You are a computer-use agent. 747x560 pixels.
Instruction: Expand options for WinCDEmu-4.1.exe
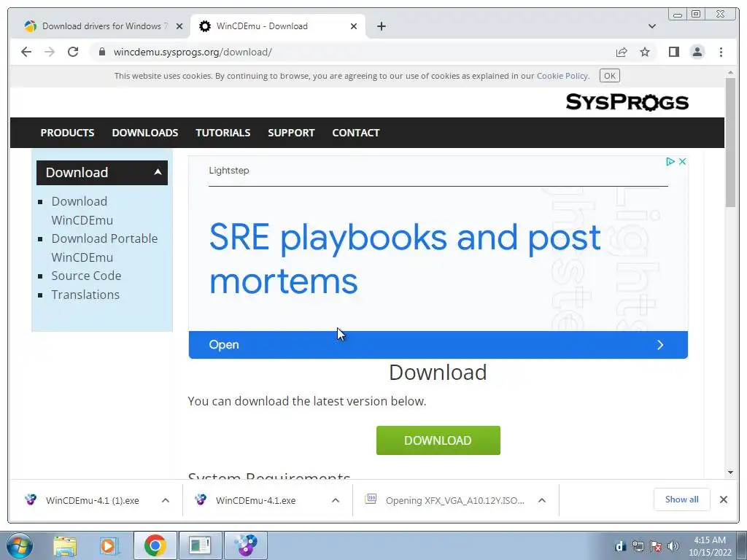[x=336, y=500]
